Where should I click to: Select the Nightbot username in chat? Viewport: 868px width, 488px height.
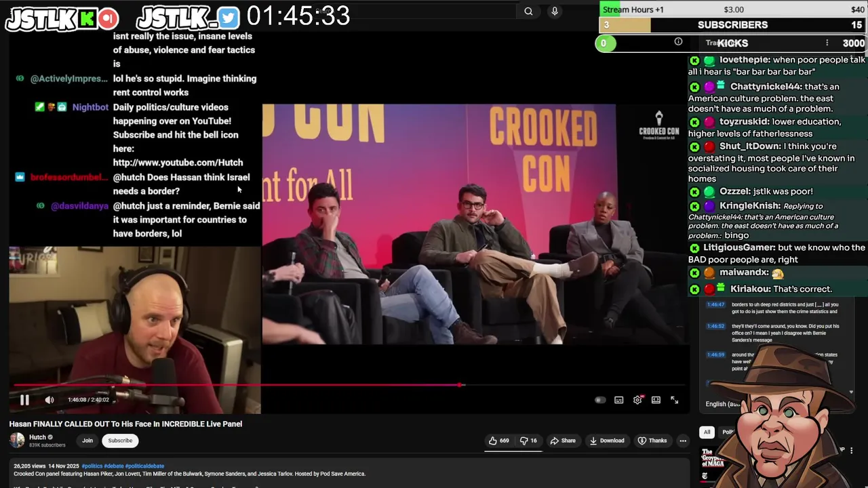(x=90, y=107)
